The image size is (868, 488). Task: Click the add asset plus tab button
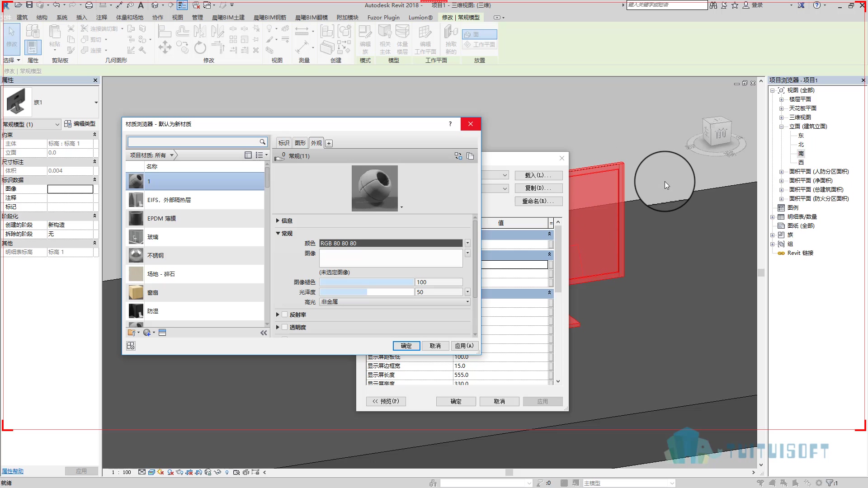click(x=329, y=143)
